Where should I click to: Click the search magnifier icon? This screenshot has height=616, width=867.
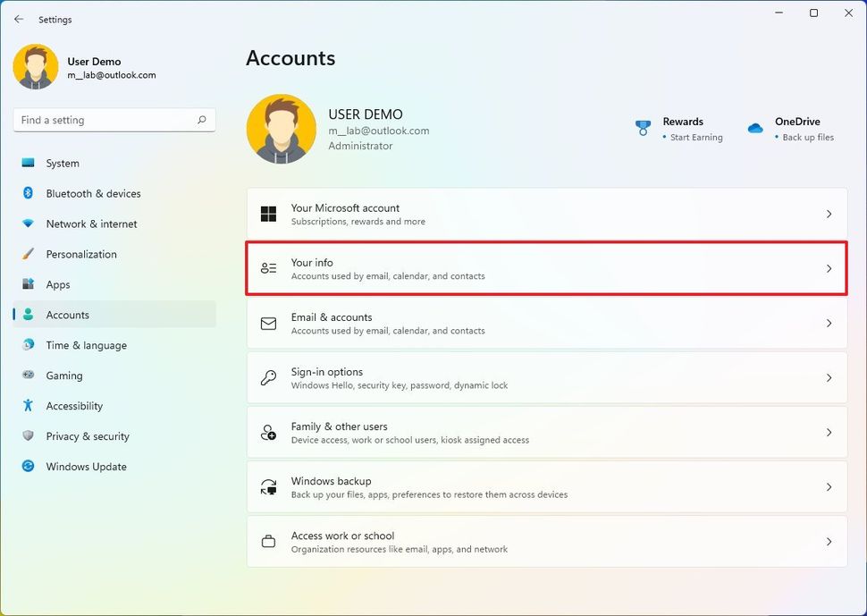coord(202,120)
